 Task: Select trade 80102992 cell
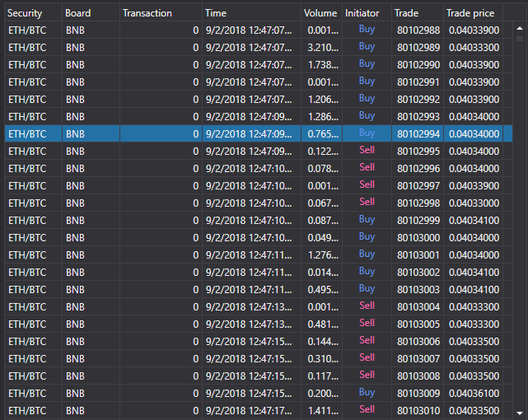[x=418, y=100]
